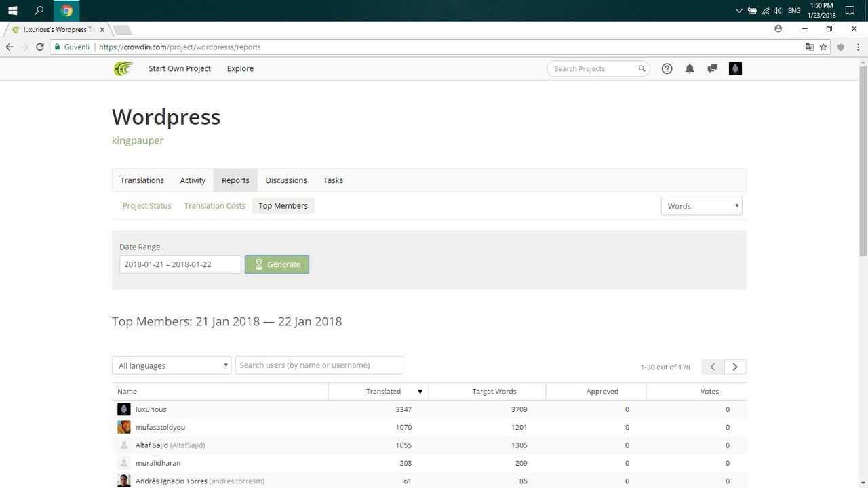Click the ENG language indicator
The width and height of the screenshot is (868, 488).
794,11
